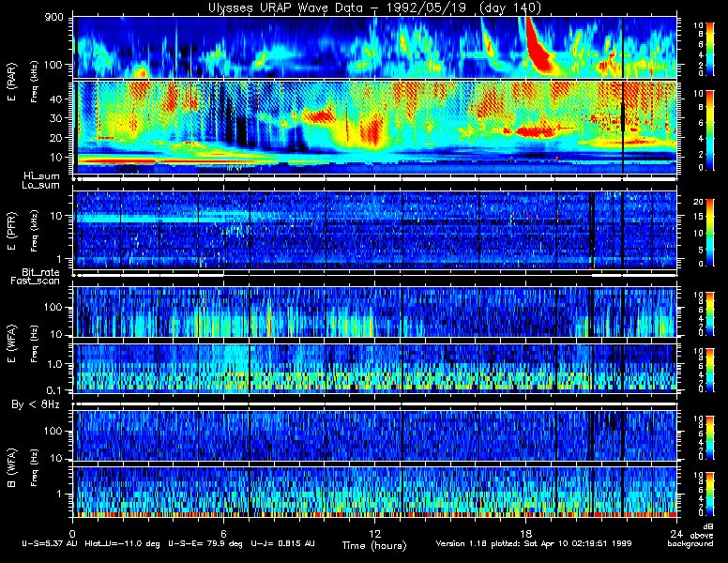Click the color scale beside the bottom B (WFA) panel
Viewport: 728px width, 563px height.
(x=710, y=495)
